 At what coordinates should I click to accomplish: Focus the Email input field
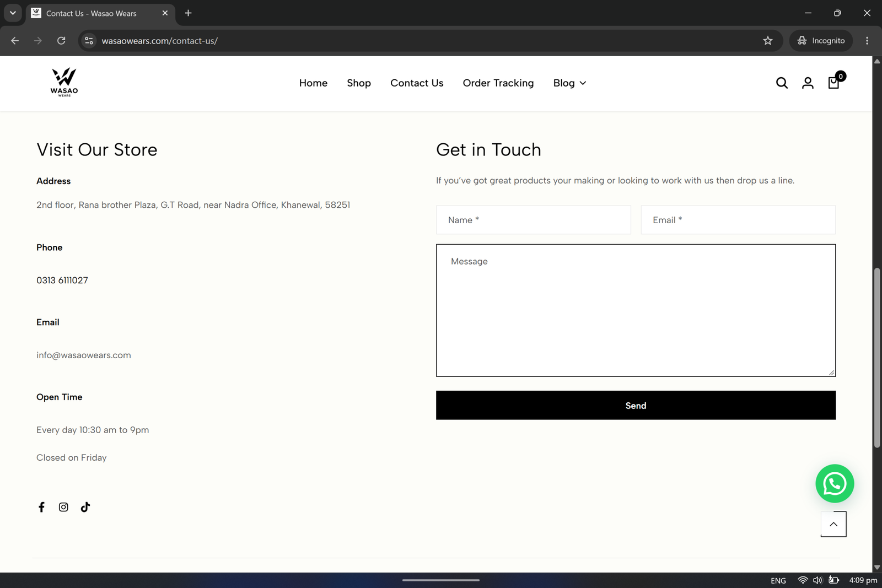(x=738, y=220)
